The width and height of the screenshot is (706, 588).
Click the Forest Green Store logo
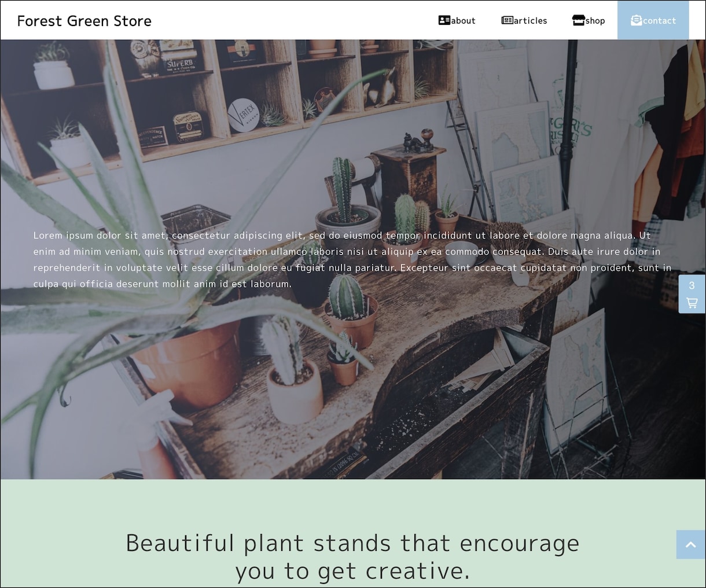(84, 21)
